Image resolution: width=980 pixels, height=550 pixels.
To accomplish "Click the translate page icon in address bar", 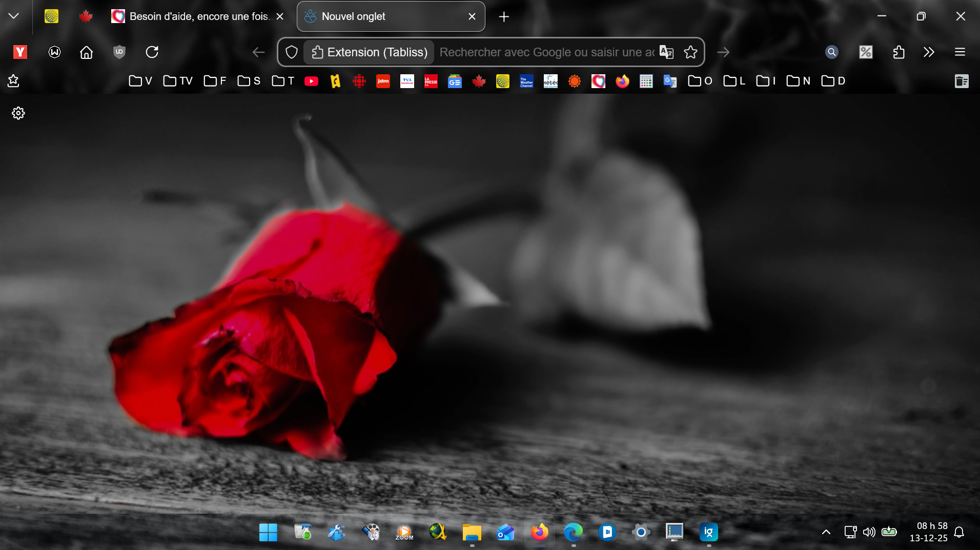I will pos(666,52).
